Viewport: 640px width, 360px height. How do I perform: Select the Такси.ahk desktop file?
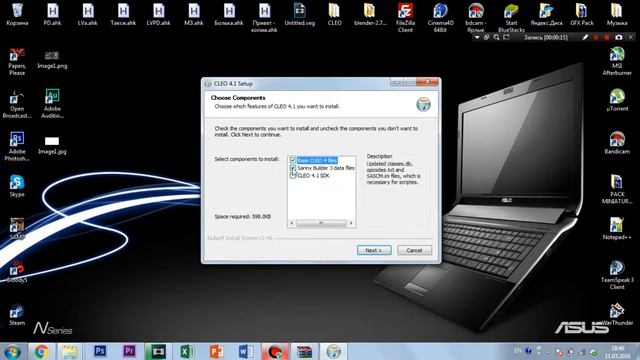point(123,14)
